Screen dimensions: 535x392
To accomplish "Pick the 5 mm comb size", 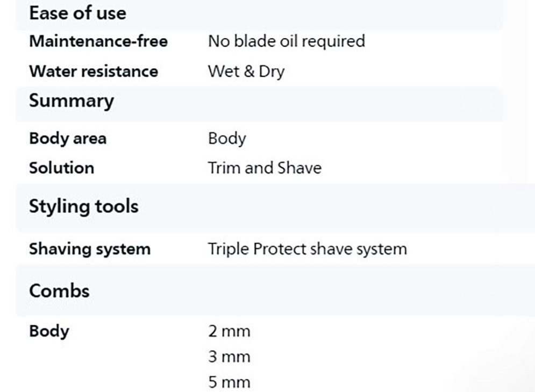I will (229, 383).
